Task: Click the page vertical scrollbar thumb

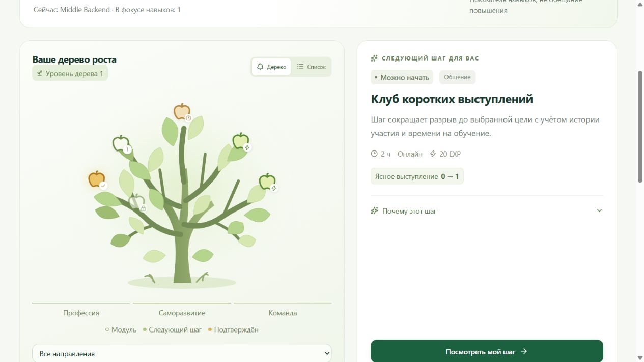Action: pos(640,126)
